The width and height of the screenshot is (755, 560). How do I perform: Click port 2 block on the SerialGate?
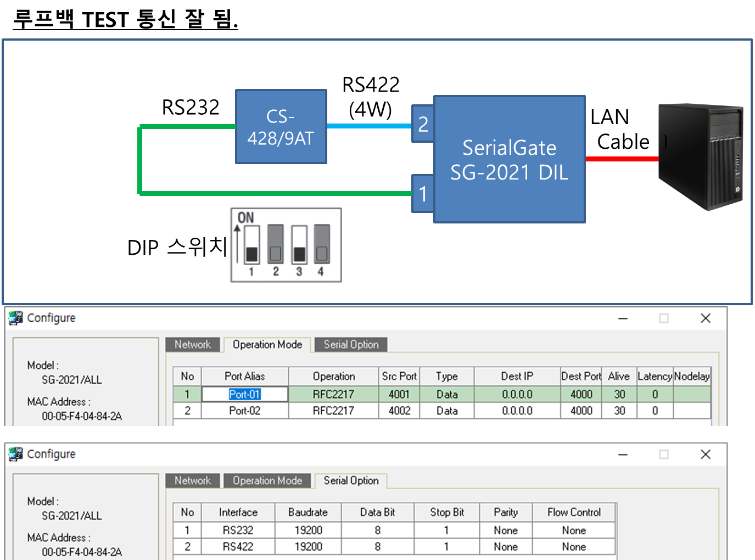pos(423,124)
